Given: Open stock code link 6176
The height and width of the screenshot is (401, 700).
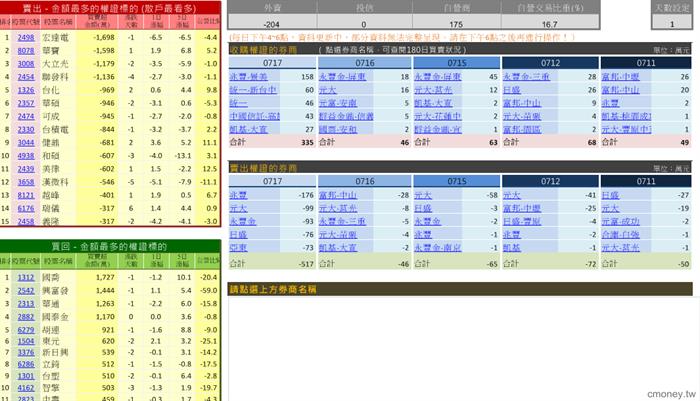Looking at the screenshot, I should 26,208.
